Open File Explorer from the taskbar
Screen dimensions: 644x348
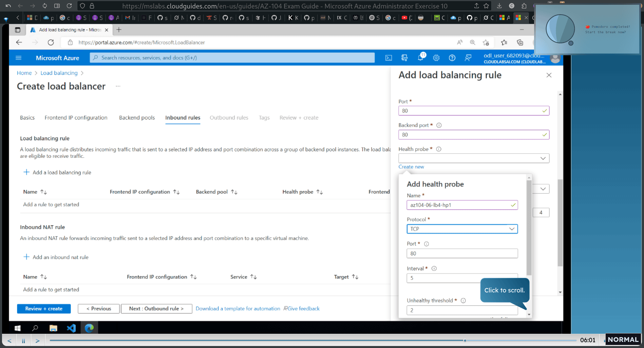click(x=53, y=328)
